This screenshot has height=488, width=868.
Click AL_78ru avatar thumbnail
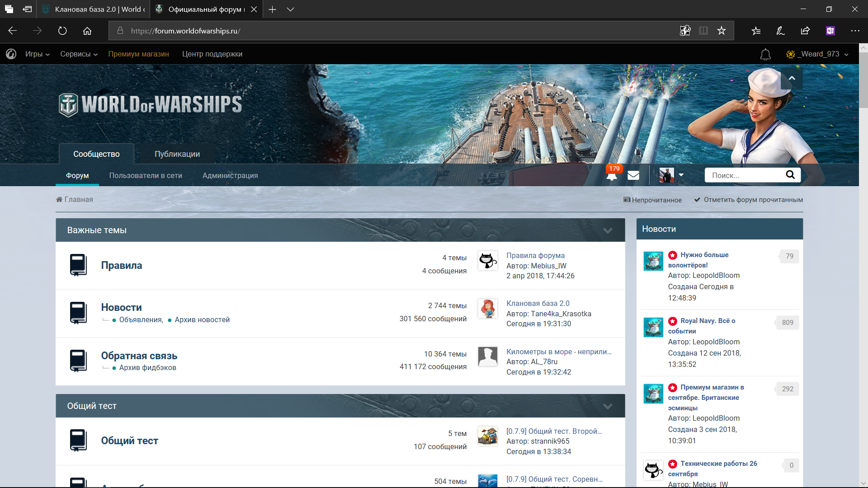488,357
